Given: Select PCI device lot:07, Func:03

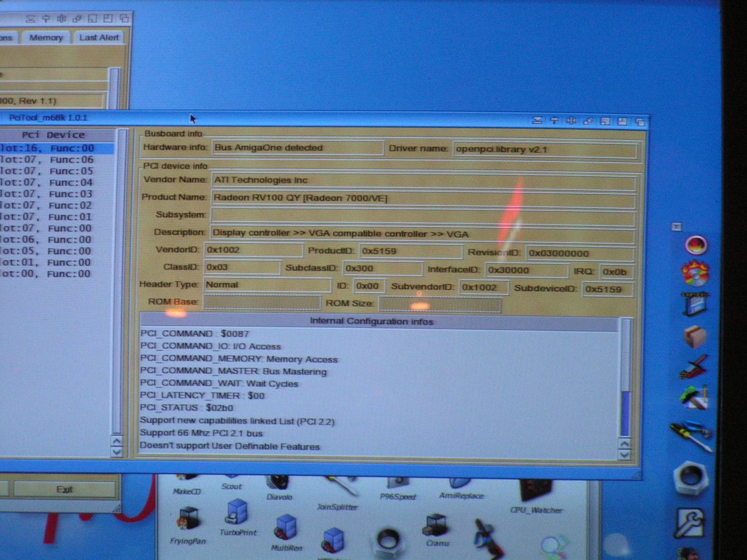Looking at the screenshot, I should [x=57, y=194].
